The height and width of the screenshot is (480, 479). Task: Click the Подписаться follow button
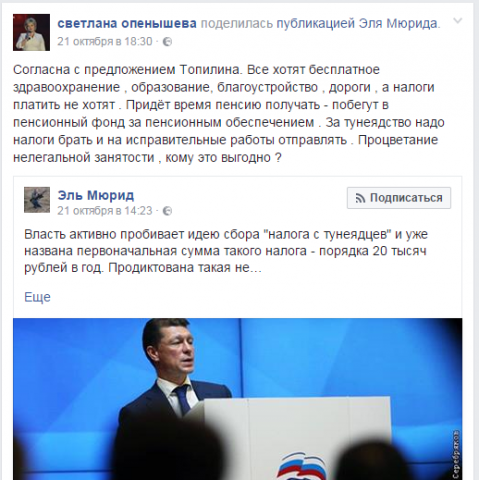click(399, 198)
